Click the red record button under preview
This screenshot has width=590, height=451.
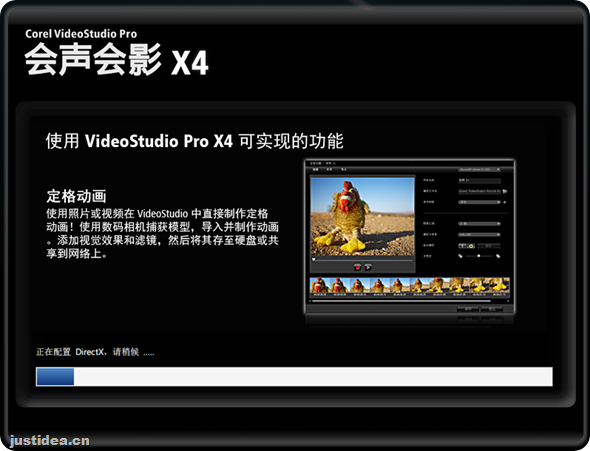coord(357,267)
